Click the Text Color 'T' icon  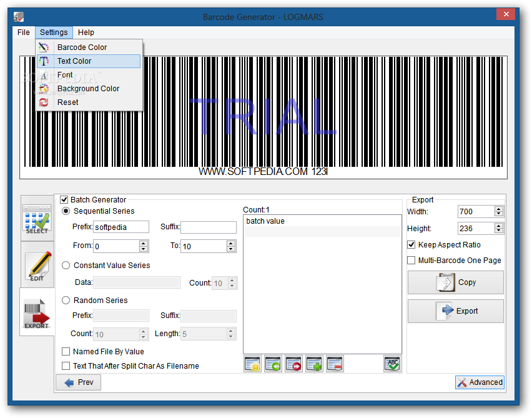point(44,61)
